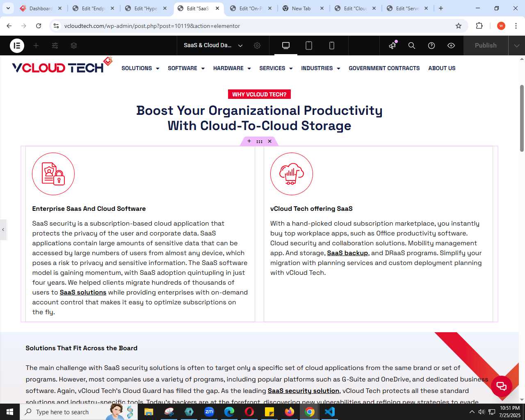Screen dimensions: 525x420
Task: Open Site Settings sliders icon
Action: (55, 46)
